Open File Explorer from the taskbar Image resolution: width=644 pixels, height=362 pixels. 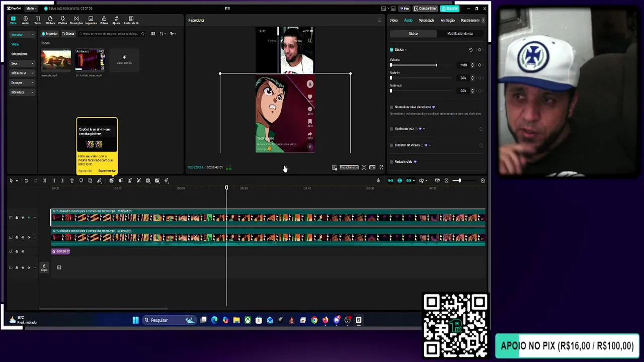236,320
